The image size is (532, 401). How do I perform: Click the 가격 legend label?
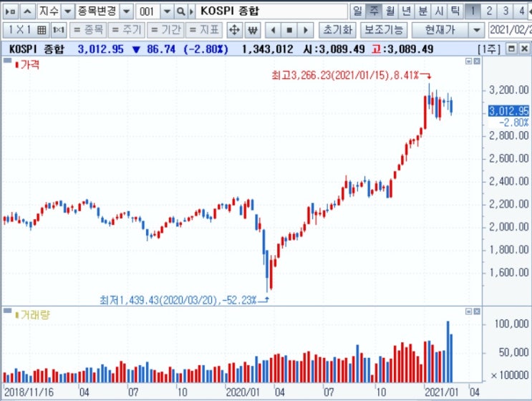[27, 64]
